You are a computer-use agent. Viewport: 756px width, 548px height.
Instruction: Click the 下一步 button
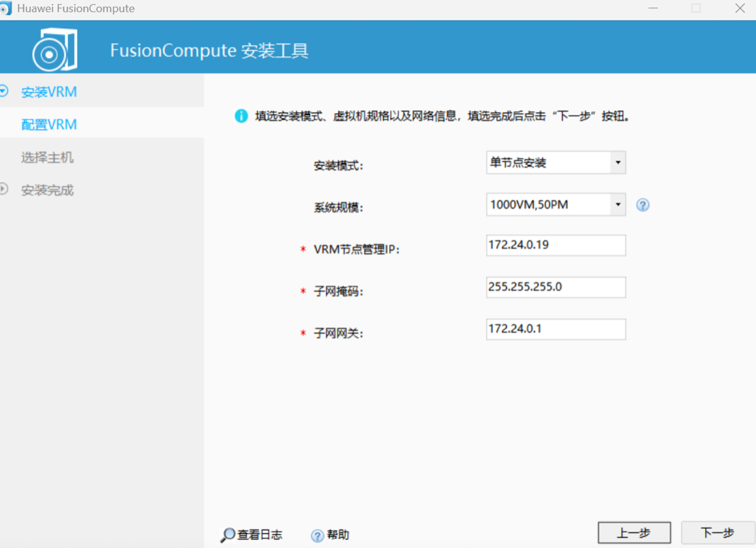[717, 532]
